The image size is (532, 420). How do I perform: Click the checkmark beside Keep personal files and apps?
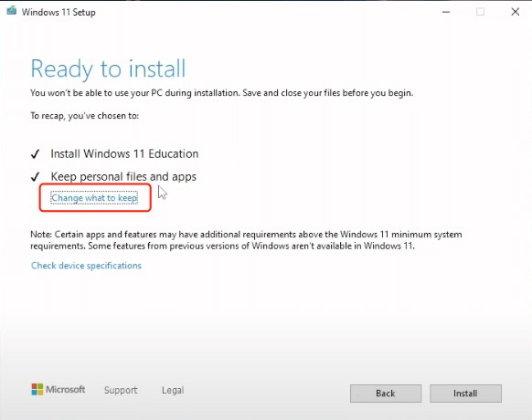pyautogui.click(x=36, y=176)
